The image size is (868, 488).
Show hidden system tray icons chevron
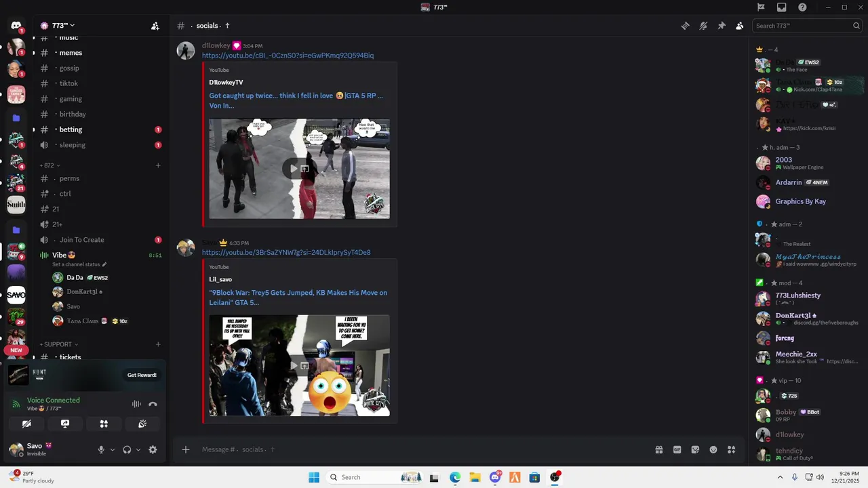point(780,477)
